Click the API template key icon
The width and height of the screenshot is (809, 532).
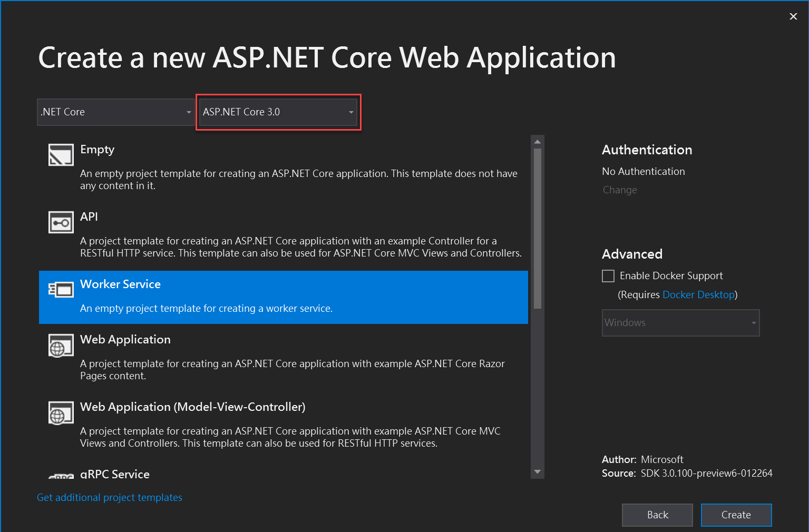pos(61,222)
